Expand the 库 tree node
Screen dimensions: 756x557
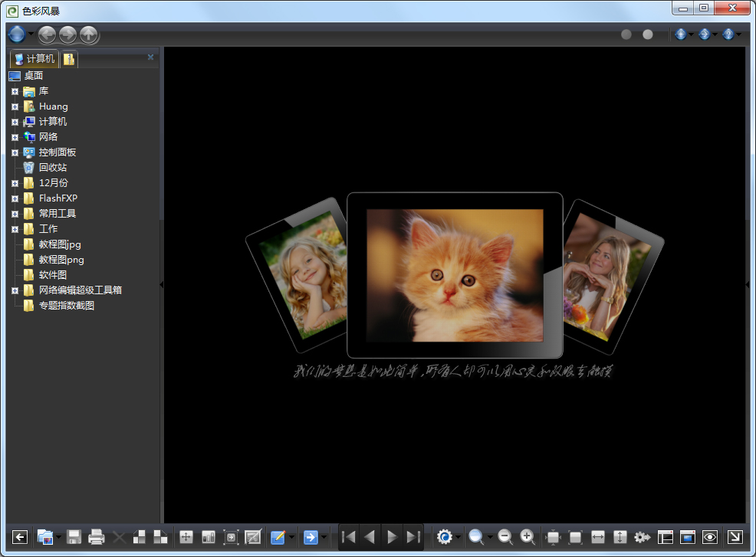point(15,91)
